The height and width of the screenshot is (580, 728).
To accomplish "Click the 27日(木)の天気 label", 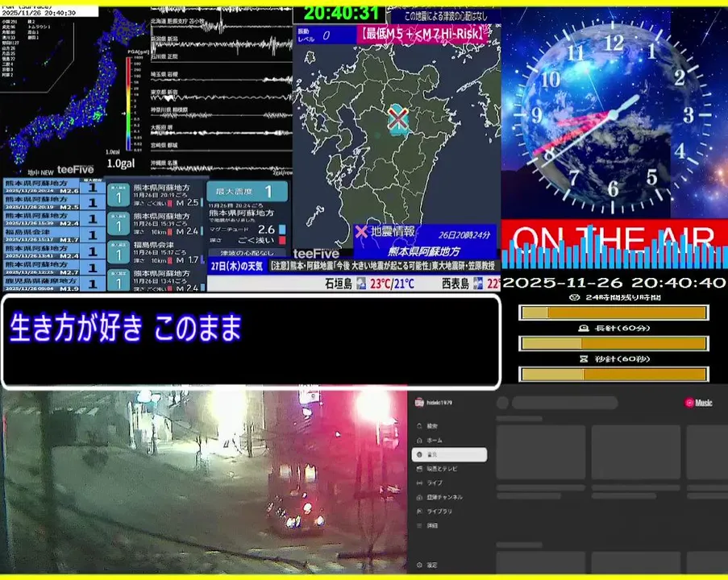I will [x=237, y=267].
